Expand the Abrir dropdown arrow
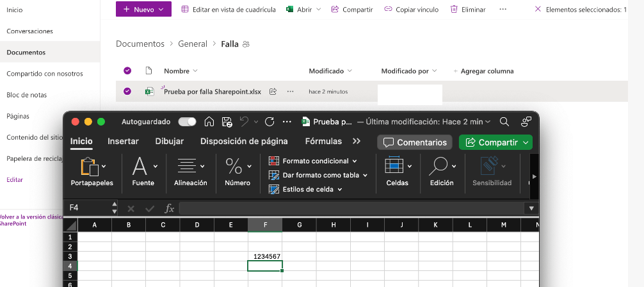 coord(318,9)
